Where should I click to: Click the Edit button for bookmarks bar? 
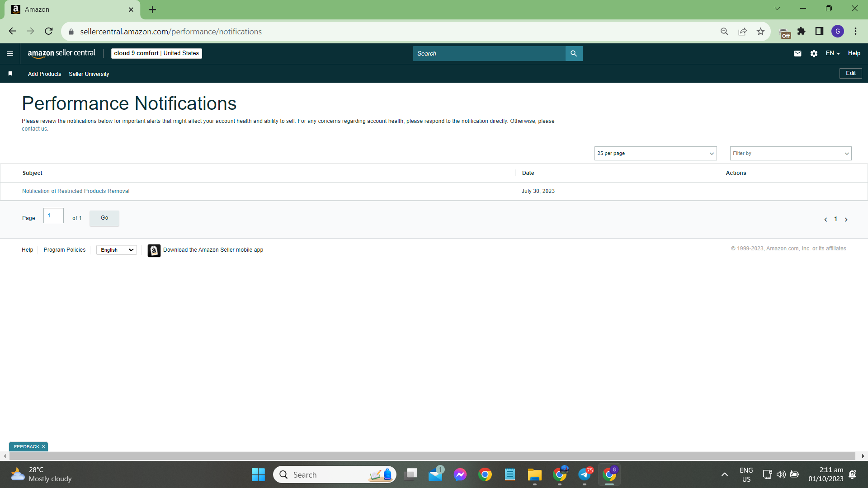coord(851,73)
